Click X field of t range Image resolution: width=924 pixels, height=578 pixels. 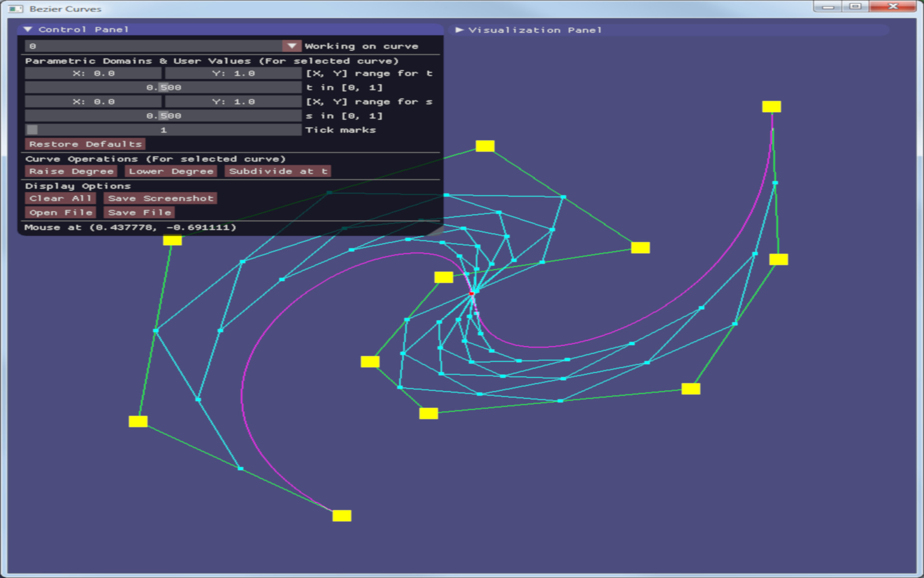pos(93,73)
